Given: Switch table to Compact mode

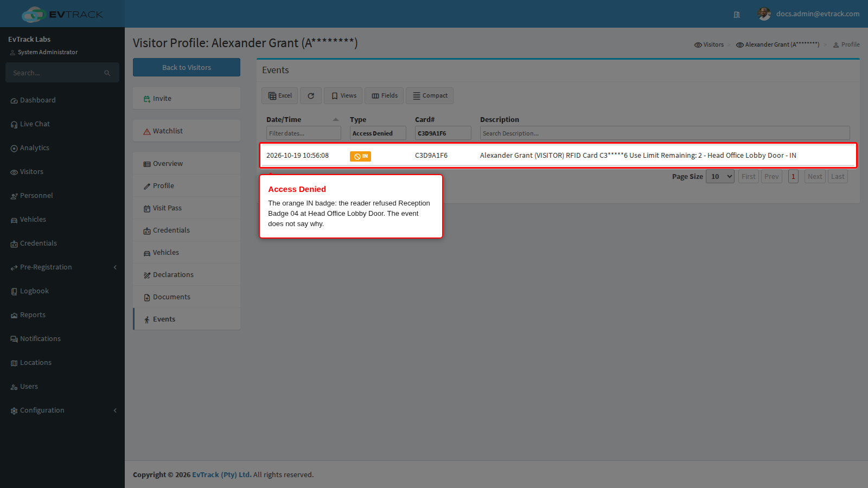Looking at the screenshot, I should point(430,96).
